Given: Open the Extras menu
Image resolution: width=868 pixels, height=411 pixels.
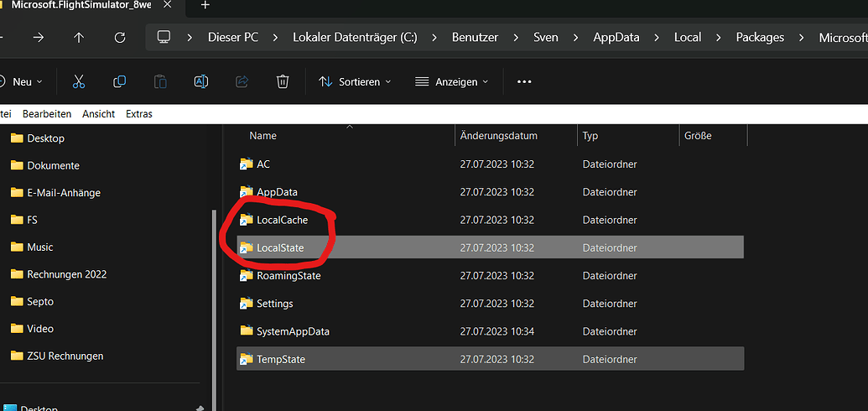Looking at the screenshot, I should point(139,114).
